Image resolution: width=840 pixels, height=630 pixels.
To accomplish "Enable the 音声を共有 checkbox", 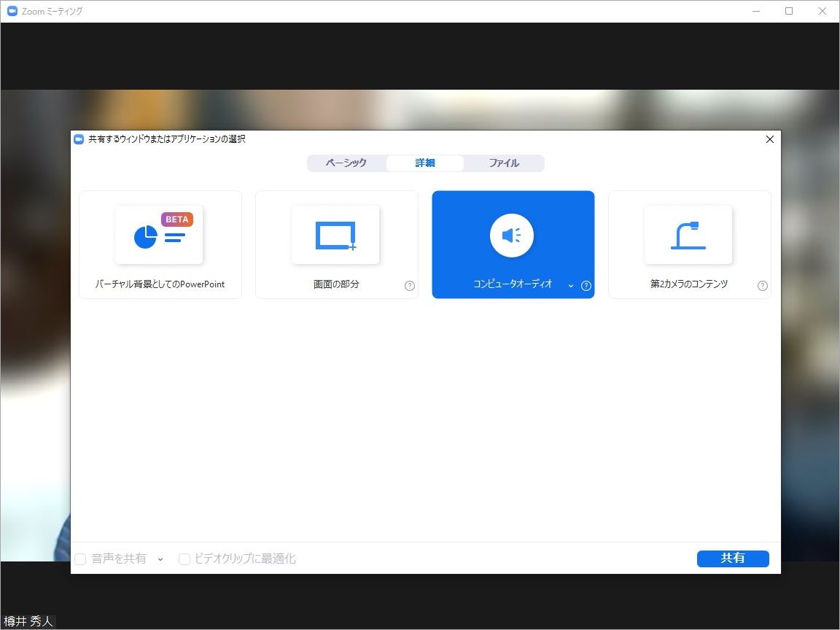I will pos(80,559).
